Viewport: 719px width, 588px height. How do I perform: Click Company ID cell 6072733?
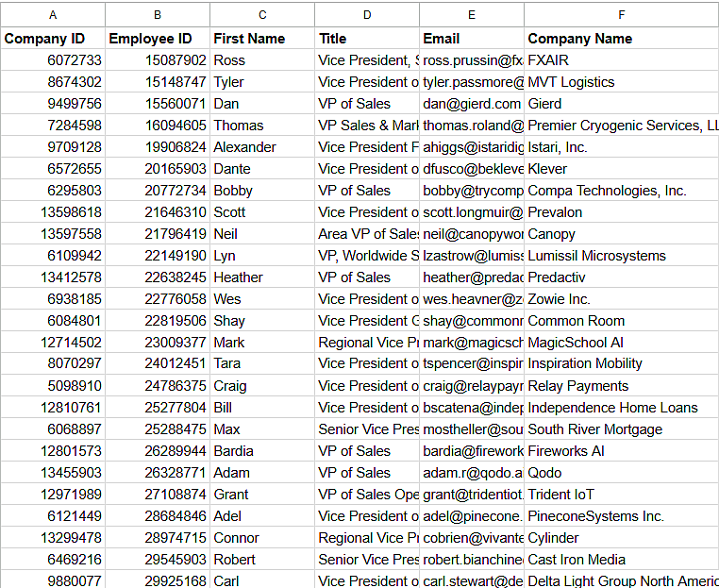[52, 60]
